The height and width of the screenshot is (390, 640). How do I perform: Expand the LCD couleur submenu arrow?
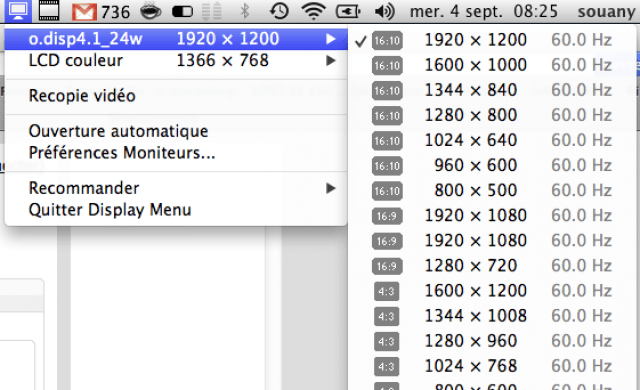(x=331, y=61)
